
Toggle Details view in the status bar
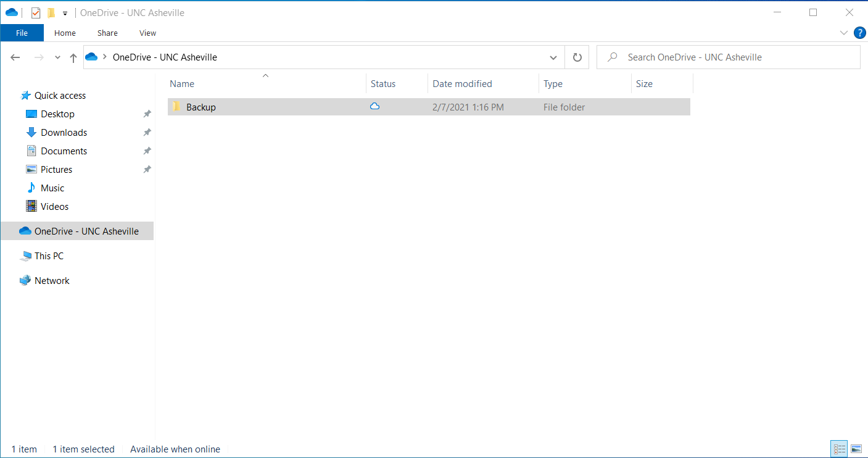[839, 449]
